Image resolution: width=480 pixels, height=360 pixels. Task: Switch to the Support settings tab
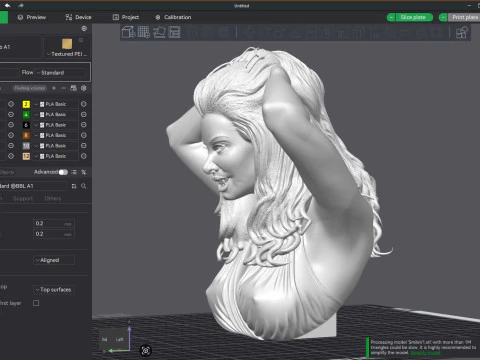click(23, 199)
